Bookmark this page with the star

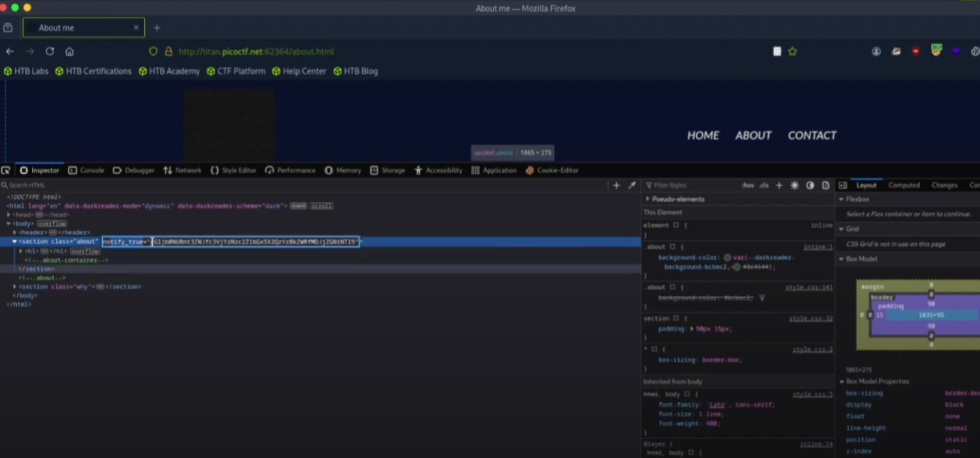pos(793,52)
